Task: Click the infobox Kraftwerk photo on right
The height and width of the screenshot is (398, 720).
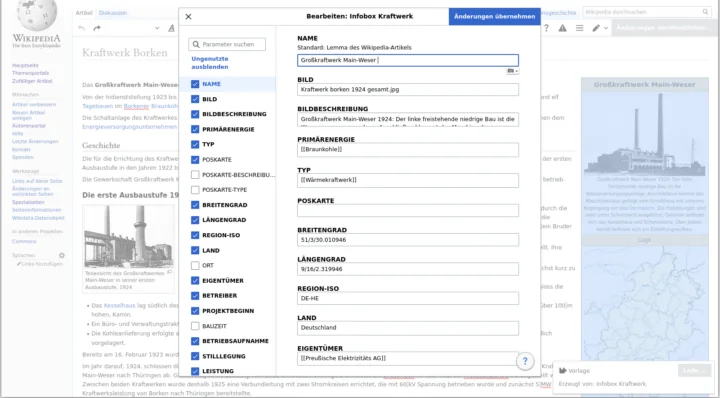Action: pos(645,134)
